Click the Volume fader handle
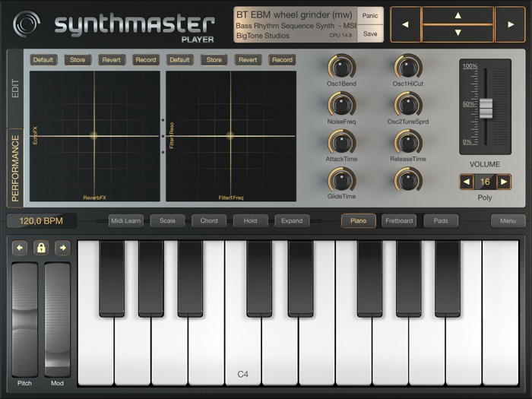The image size is (532, 399). [x=486, y=108]
